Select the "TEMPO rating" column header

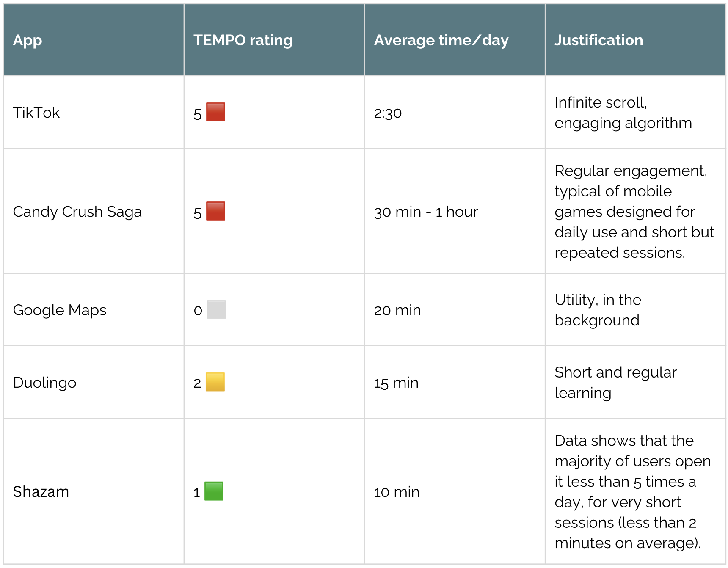pos(243,40)
